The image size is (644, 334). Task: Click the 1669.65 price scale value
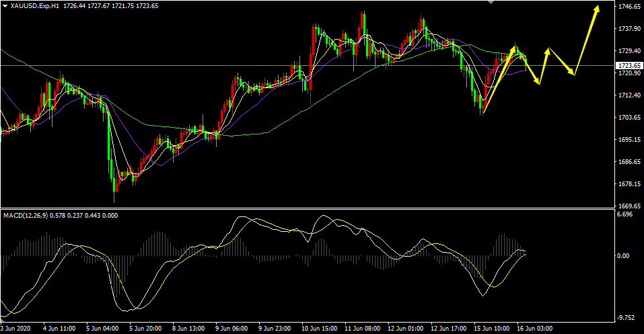[630, 206]
